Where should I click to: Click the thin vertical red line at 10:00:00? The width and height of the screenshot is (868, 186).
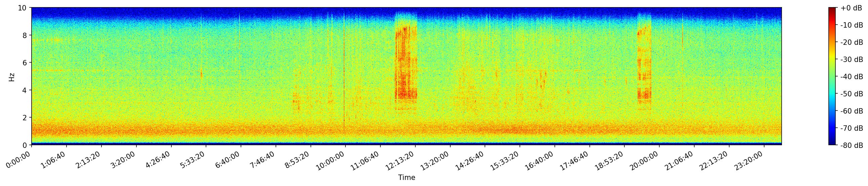point(344,84)
